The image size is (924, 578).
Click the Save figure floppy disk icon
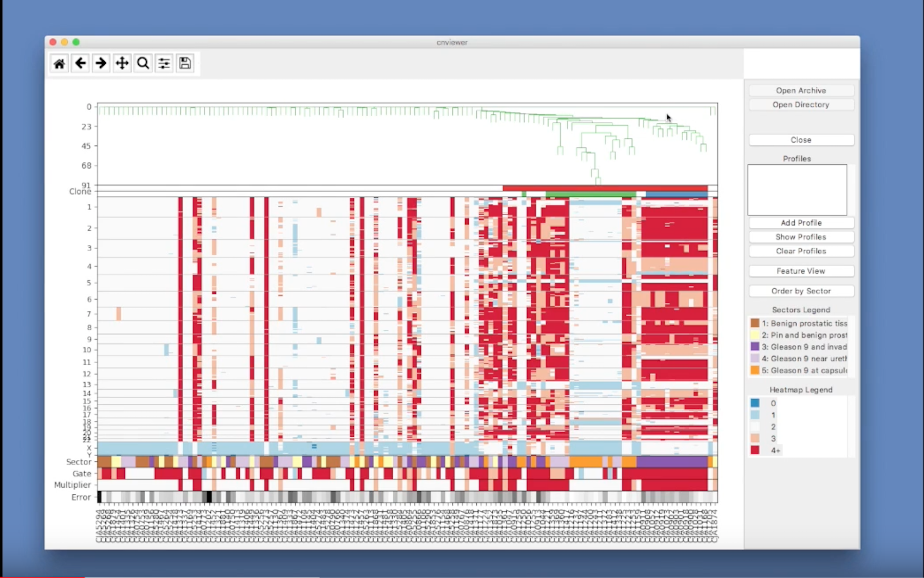click(x=185, y=63)
